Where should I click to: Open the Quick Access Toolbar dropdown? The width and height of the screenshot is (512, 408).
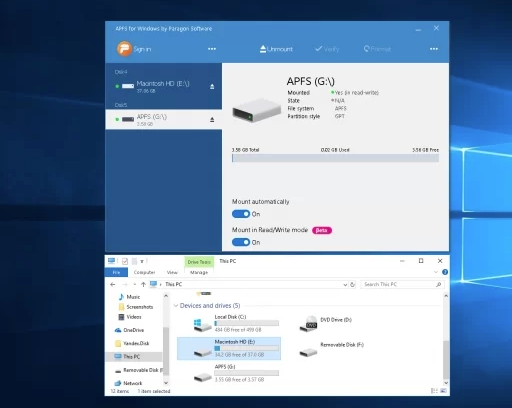pos(142,261)
